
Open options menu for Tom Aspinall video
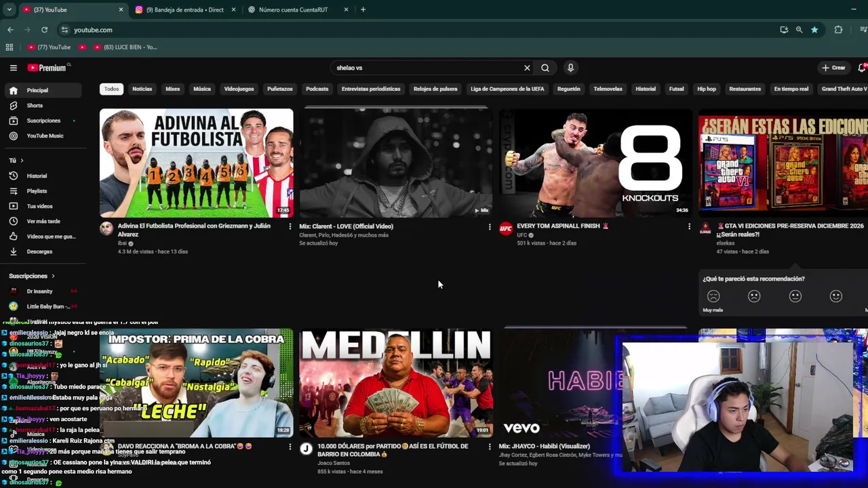coord(689,226)
